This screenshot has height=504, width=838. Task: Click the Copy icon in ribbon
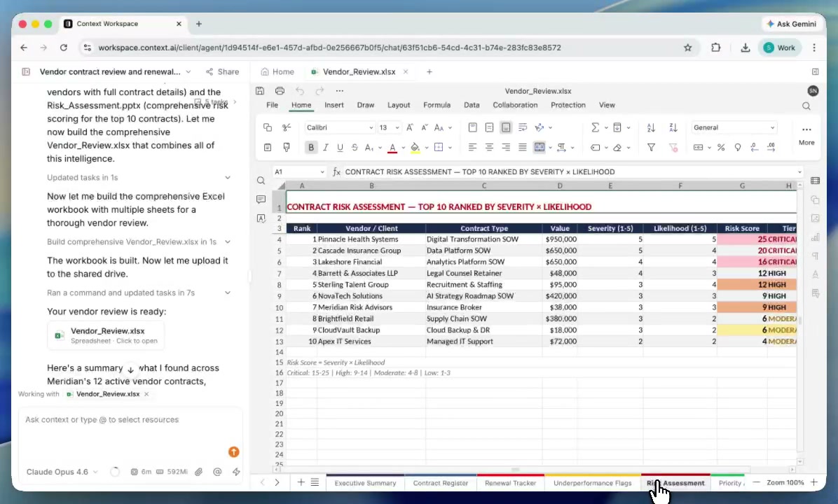click(x=268, y=127)
